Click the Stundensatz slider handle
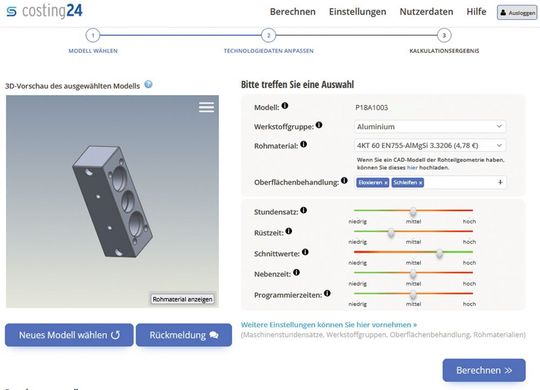 pos(413,211)
